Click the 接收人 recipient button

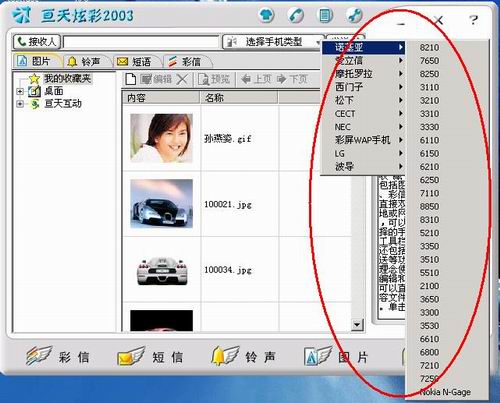tap(37, 42)
